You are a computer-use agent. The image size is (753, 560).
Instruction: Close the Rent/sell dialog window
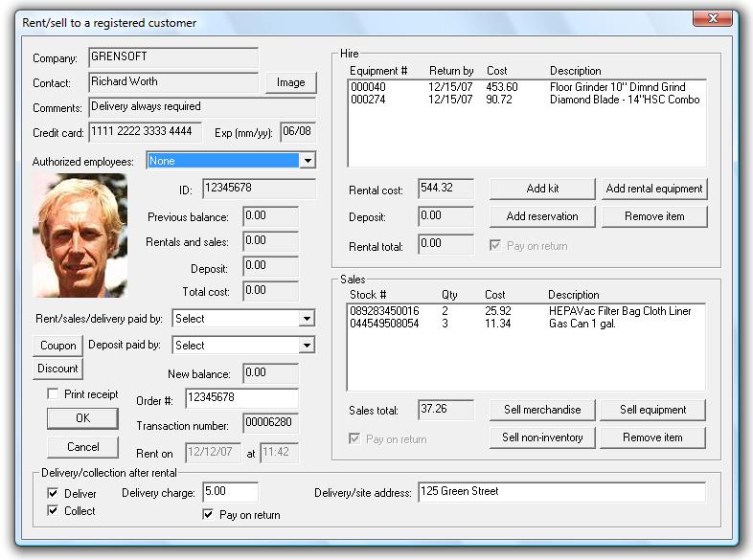[713, 18]
